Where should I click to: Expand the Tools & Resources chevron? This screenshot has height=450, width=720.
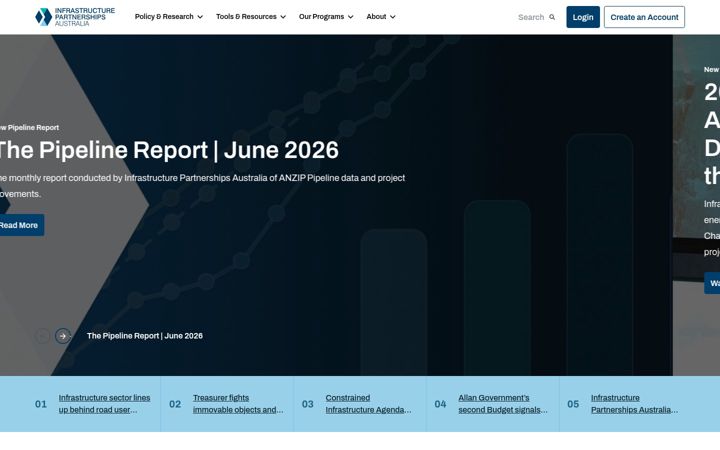[x=283, y=17]
